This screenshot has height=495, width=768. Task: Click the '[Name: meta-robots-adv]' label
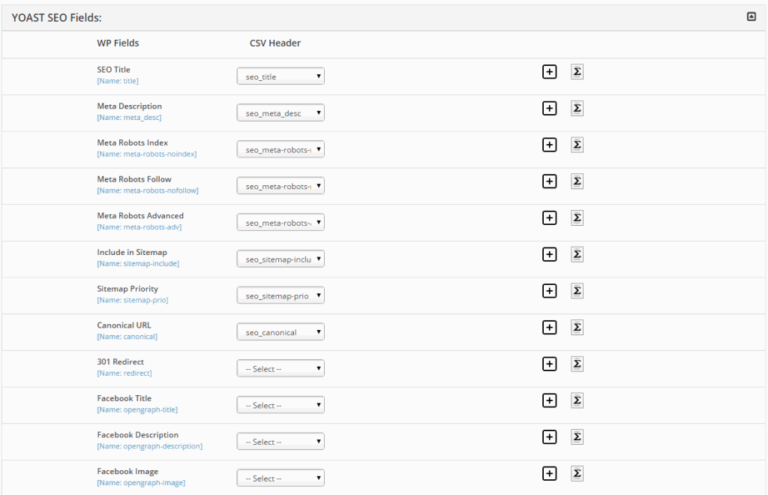[139, 227]
